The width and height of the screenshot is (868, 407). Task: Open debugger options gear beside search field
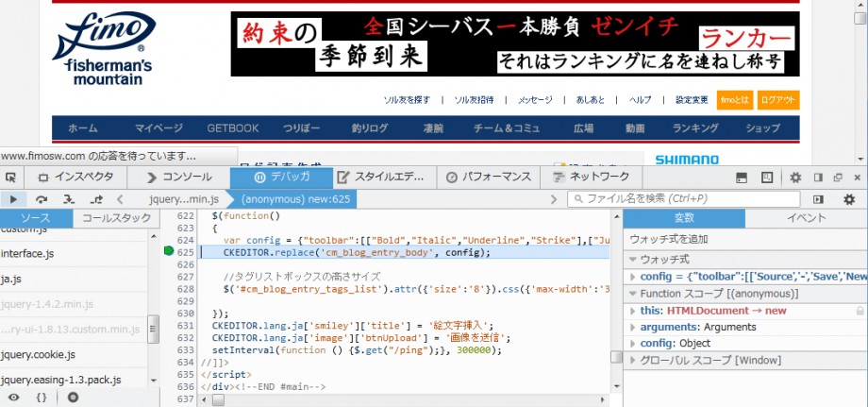tap(848, 199)
